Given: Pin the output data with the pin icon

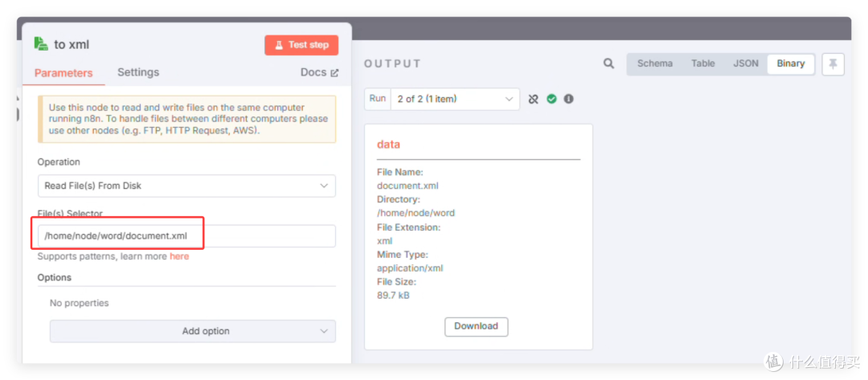Looking at the screenshot, I should click(833, 64).
